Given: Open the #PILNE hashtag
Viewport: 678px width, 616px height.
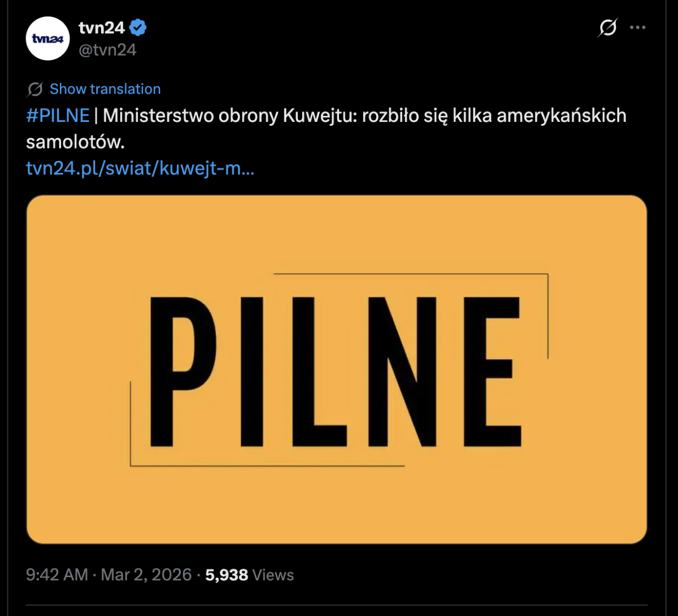Looking at the screenshot, I should coord(58,116).
